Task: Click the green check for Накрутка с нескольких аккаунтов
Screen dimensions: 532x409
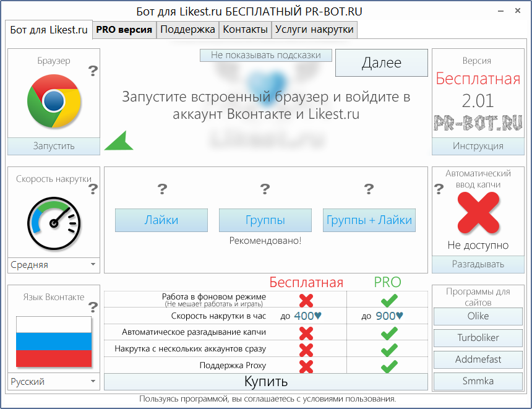Action: coord(389,350)
